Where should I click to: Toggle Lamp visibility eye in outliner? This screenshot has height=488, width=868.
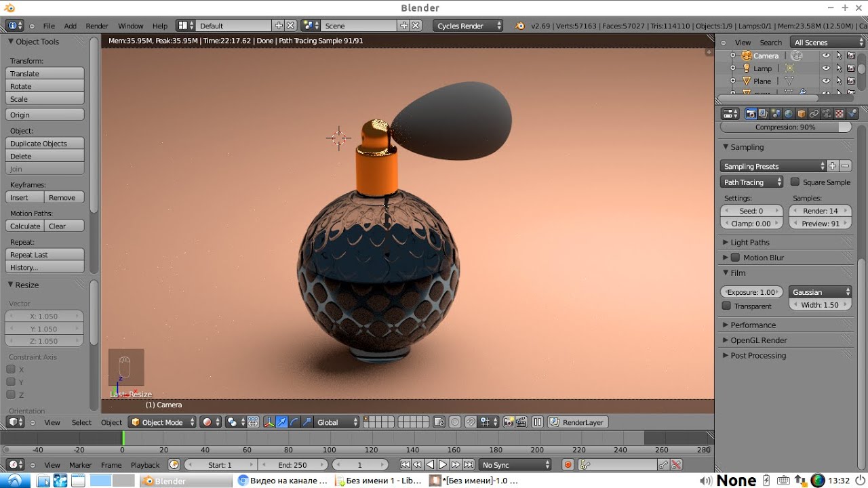pyautogui.click(x=826, y=68)
